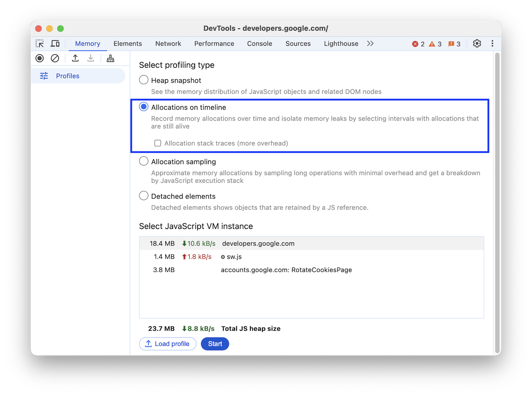The image size is (532, 396).
Task: Choose the Detached elements radio option
Action: 144,195
